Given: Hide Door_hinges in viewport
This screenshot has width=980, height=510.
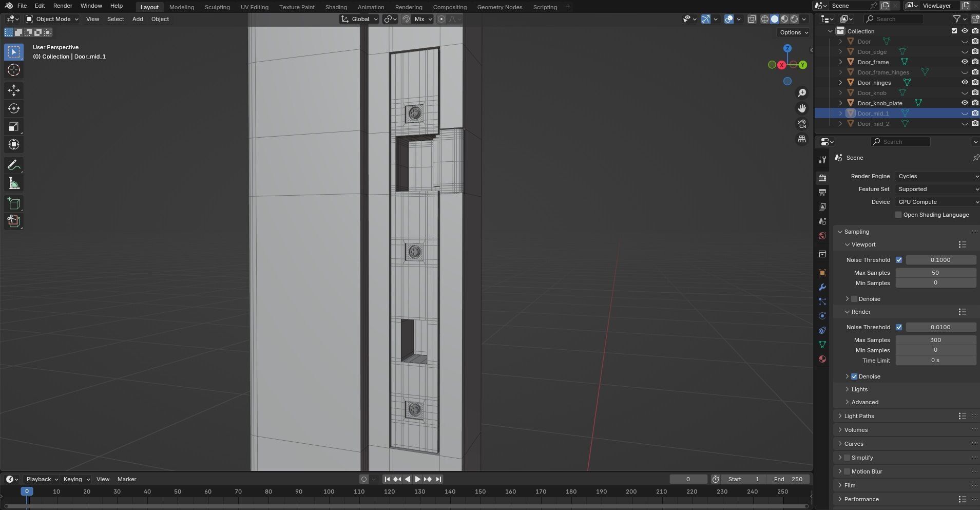Looking at the screenshot, I should coord(965,82).
